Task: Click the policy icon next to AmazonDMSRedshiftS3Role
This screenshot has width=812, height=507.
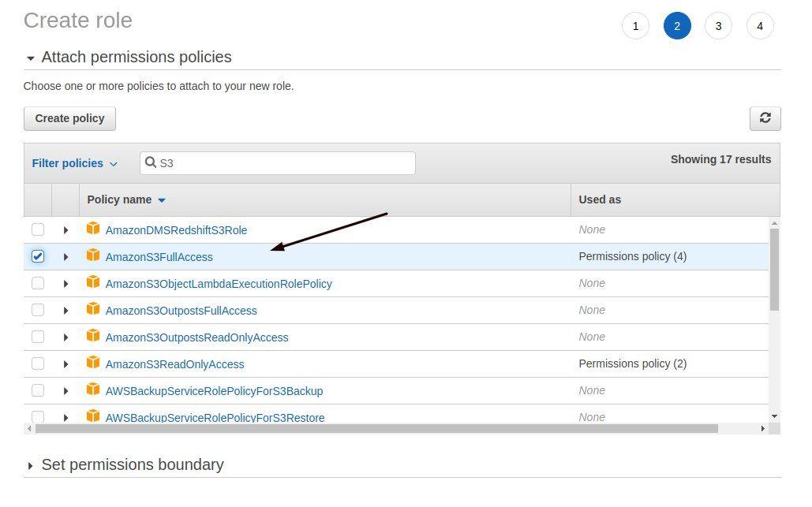Action: [93, 228]
